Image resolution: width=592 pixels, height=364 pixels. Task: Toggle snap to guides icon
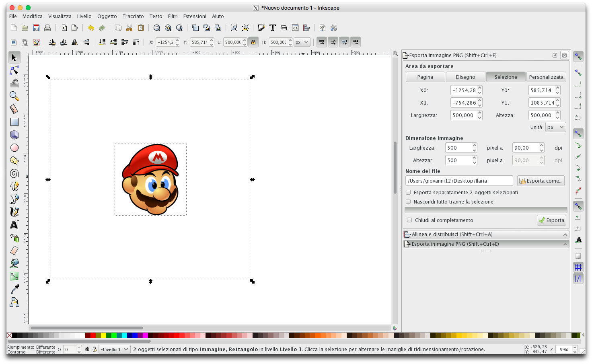coord(578,278)
